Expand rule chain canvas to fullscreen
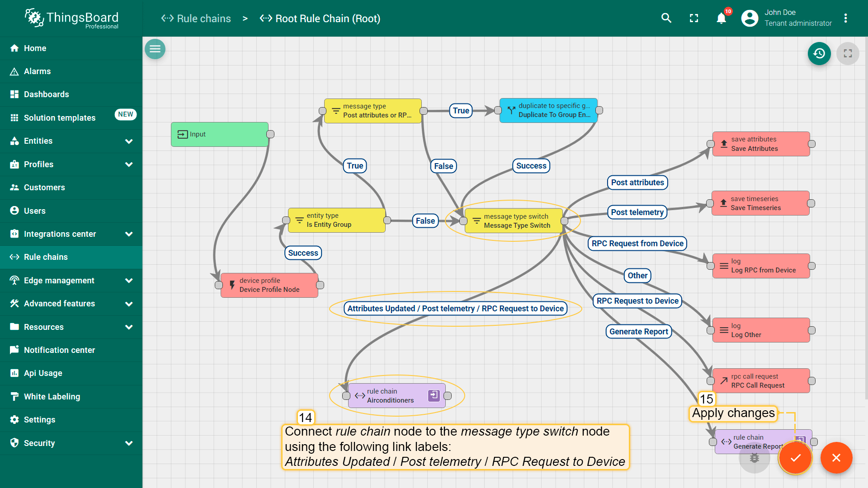This screenshot has height=488, width=868. (x=848, y=54)
